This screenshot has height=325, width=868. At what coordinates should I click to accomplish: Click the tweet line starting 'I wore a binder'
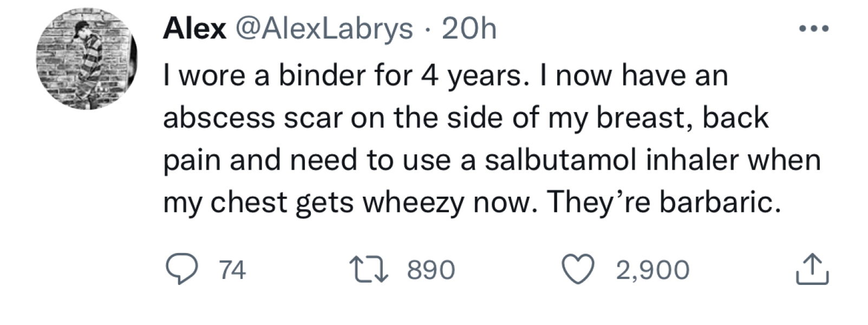(x=444, y=75)
